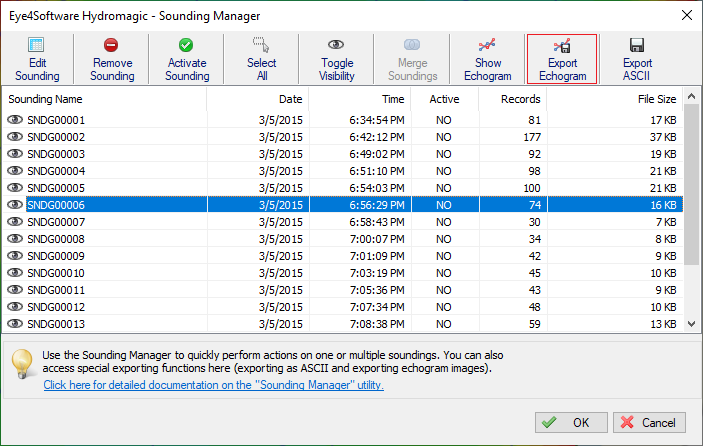Click time cell 6:49:02 PM
The height and width of the screenshot is (446, 703).
[x=377, y=154]
